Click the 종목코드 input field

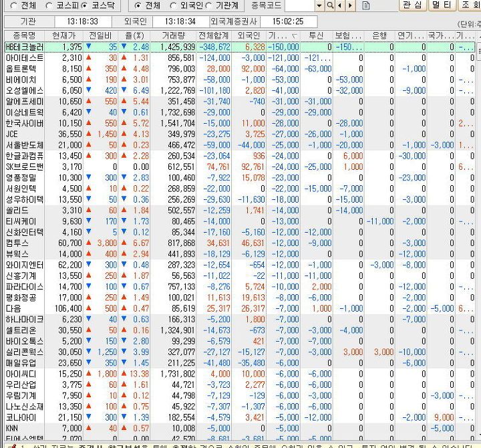tap(300, 5)
